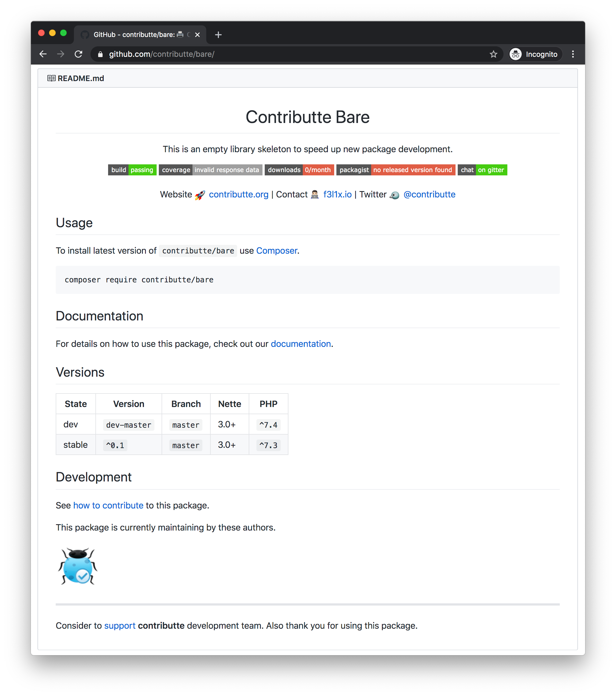The image size is (616, 696).
Task: Click the ^7.4 PHP cell
Action: (268, 425)
